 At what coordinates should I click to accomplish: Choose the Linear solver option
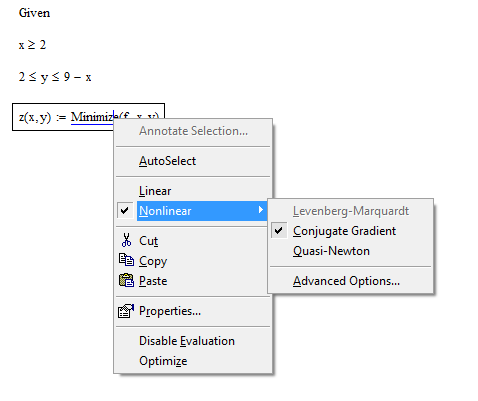[x=155, y=191]
